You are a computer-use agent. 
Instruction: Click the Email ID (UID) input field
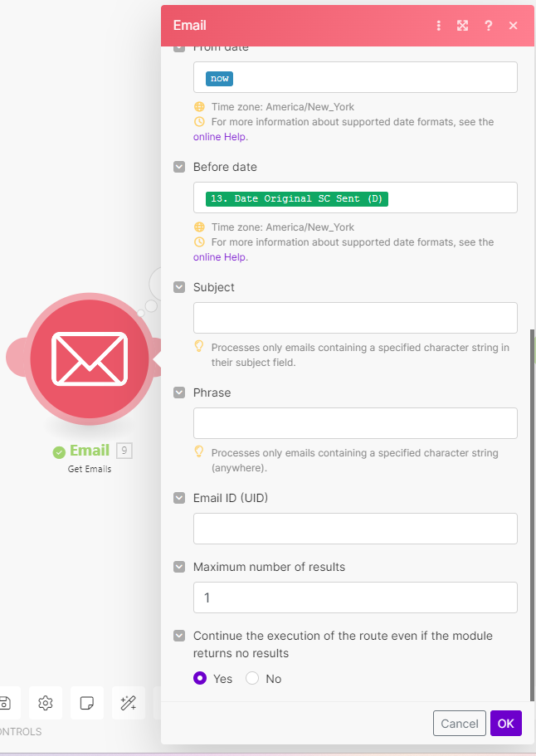pos(355,529)
